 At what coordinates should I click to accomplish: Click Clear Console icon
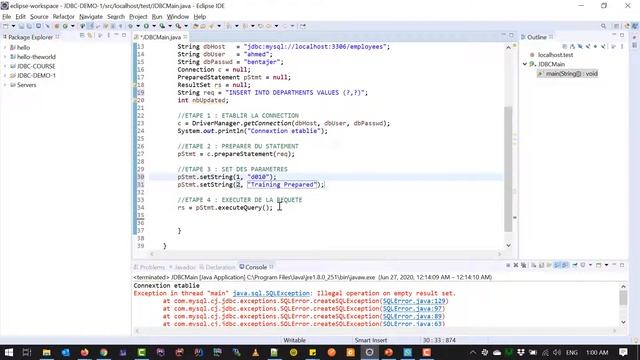point(533,265)
